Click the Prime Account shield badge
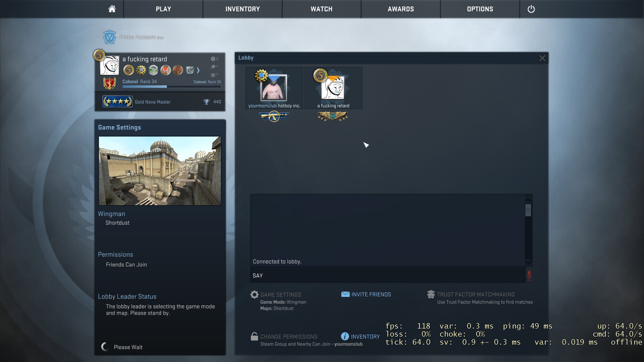The width and height of the screenshot is (644, 362). click(x=109, y=37)
